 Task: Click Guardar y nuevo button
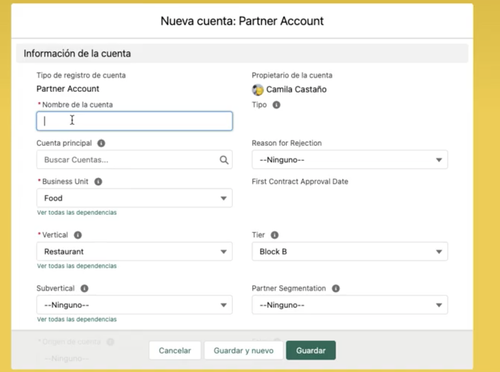point(244,350)
